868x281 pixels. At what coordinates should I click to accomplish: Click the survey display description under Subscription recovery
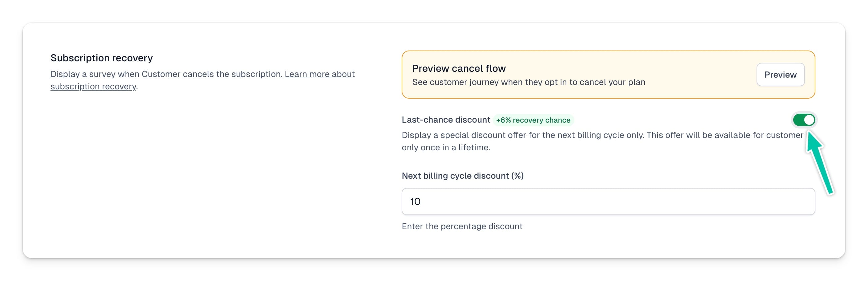(x=202, y=80)
